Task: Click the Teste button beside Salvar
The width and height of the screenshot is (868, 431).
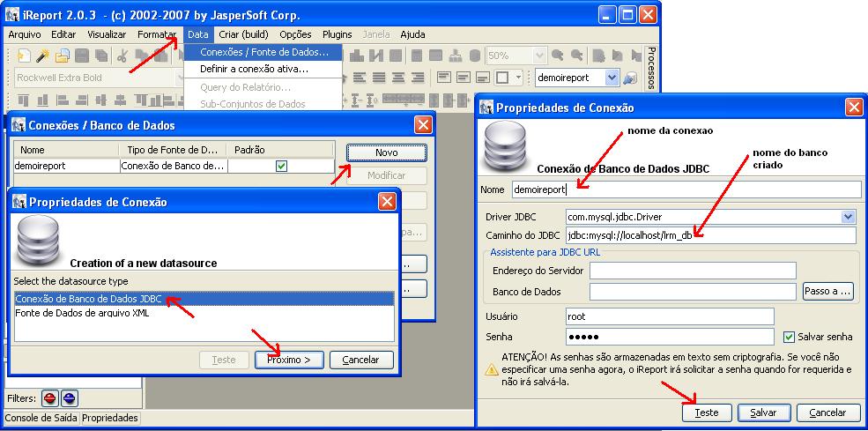Action: [x=707, y=412]
